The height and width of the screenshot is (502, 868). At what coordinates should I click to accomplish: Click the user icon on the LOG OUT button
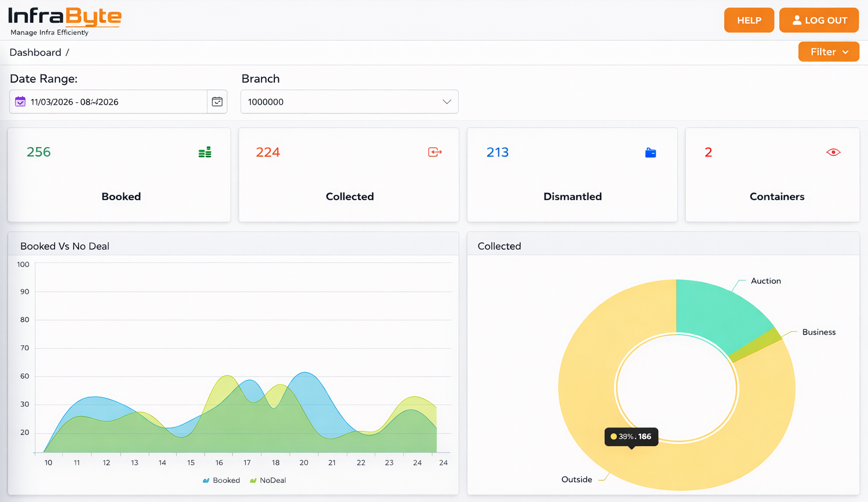click(x=796, y=19)
